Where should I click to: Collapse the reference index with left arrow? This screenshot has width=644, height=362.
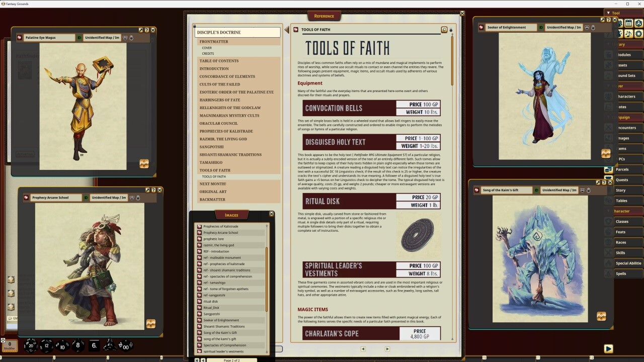[287, 30]
